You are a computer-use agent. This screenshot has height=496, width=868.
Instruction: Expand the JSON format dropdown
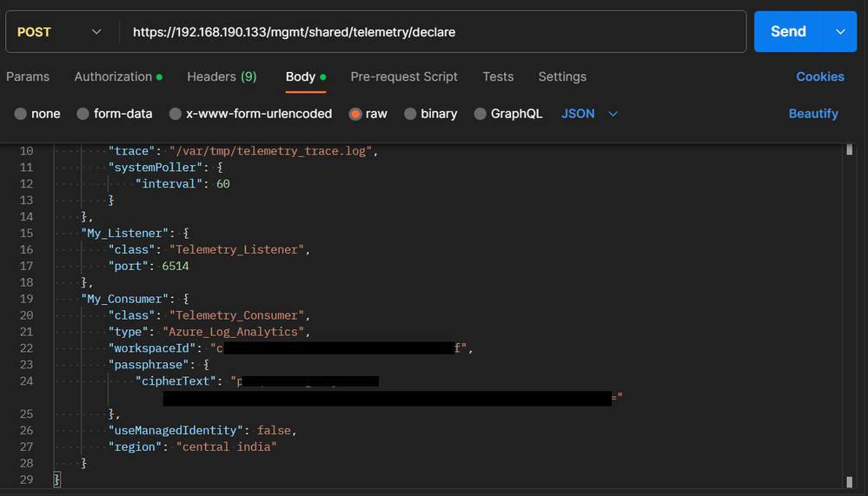(x=590, y=114)
